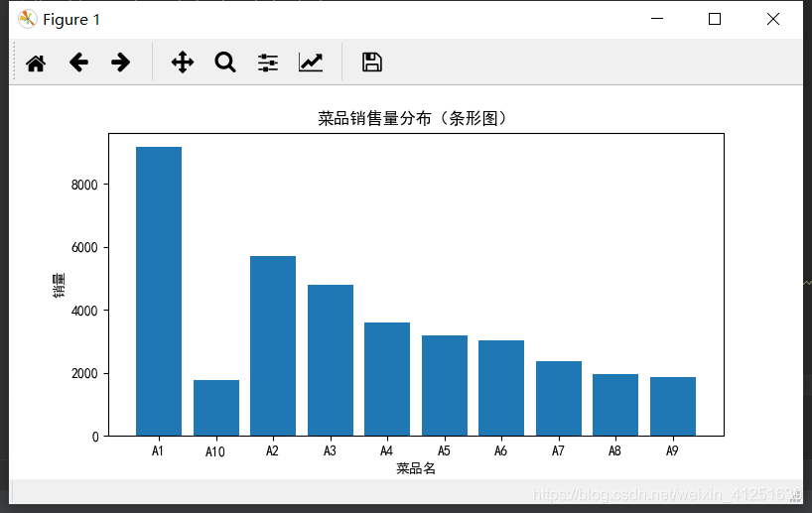Click the A8 bar in the chart
This screenshot has height=513, width=812.
(x=615, y=405)
